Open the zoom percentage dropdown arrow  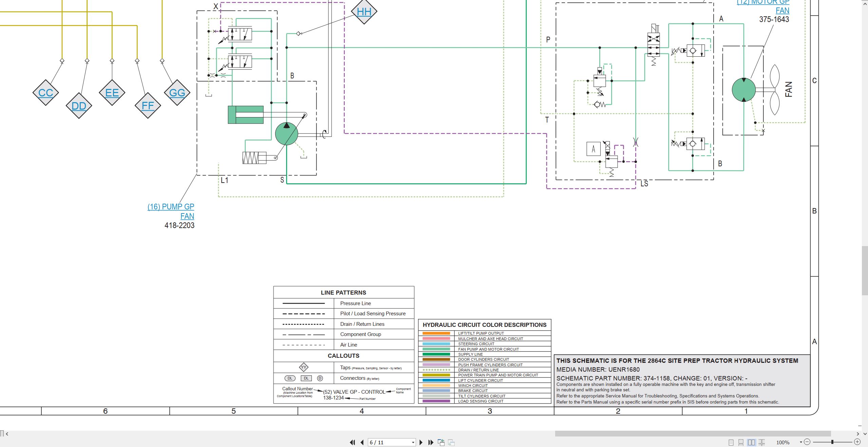pyautogui.click(x=801, y=442)
